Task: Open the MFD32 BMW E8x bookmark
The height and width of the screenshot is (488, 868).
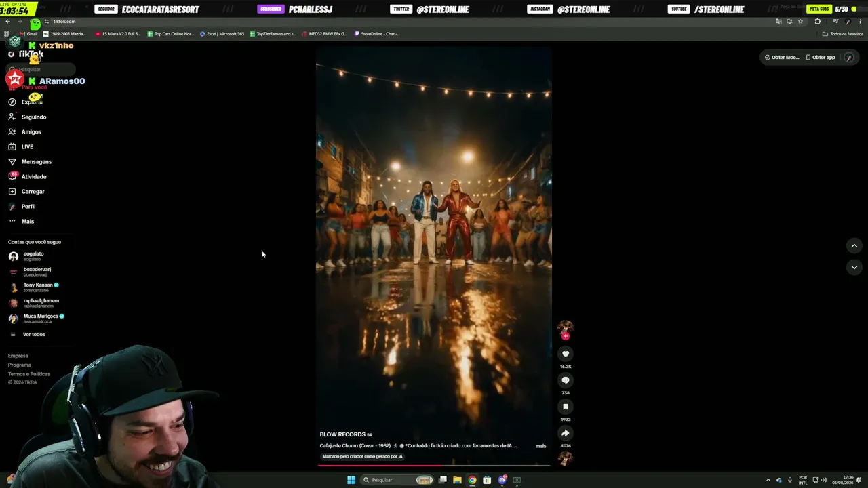Action: 324,34
